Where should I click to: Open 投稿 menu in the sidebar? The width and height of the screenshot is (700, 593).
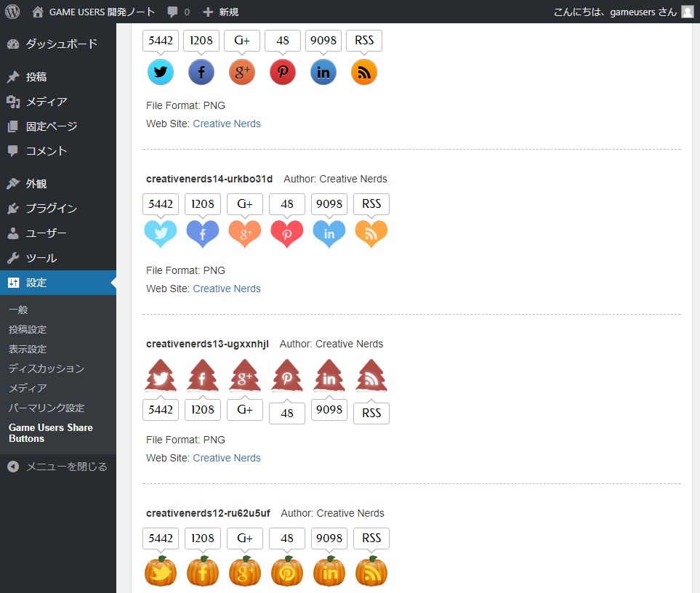click(x=58, y=77)
